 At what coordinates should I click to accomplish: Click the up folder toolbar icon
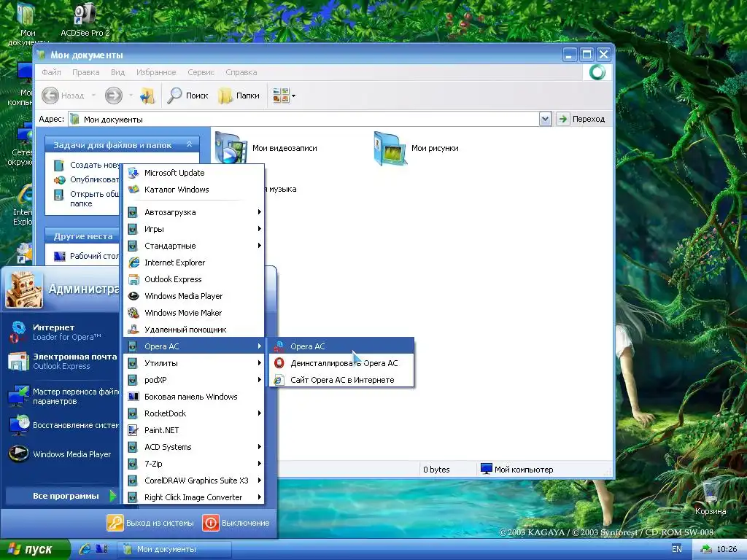point(147,96)
